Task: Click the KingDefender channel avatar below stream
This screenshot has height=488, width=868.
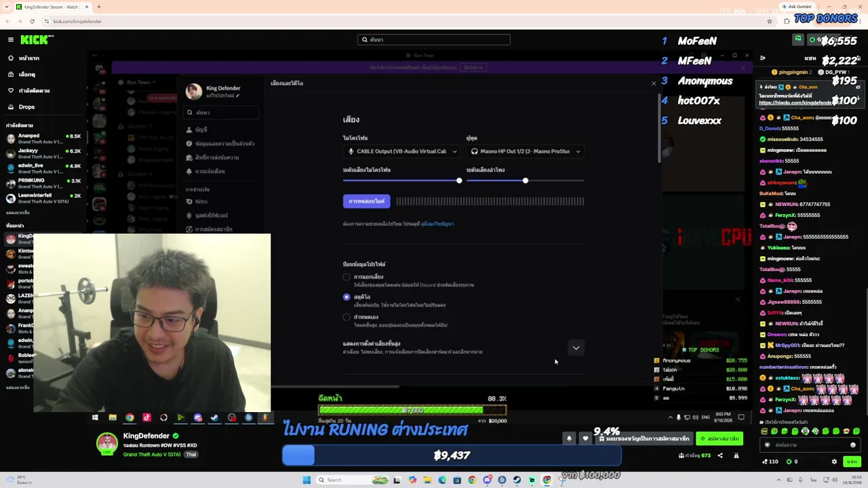Action: (106, 444)
